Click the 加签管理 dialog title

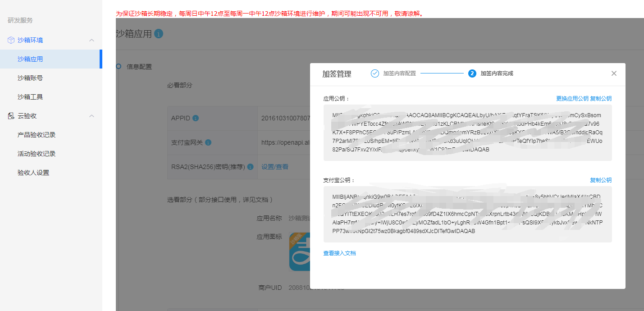click(337, 74)
